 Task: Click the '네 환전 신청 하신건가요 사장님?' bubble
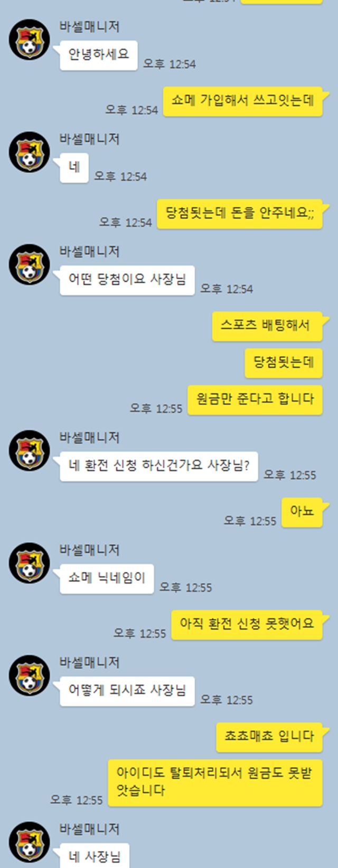[159, 466]
